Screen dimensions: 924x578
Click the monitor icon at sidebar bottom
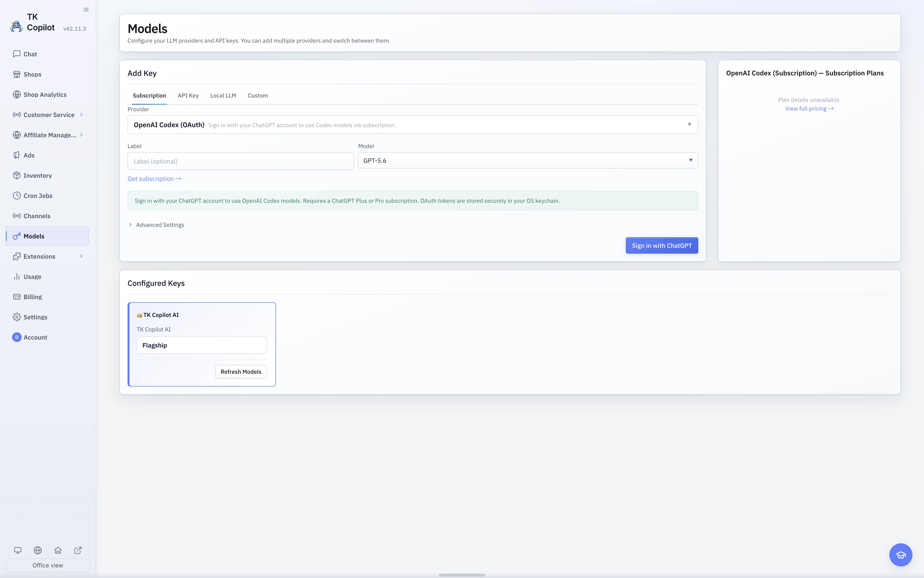point(18,550)
